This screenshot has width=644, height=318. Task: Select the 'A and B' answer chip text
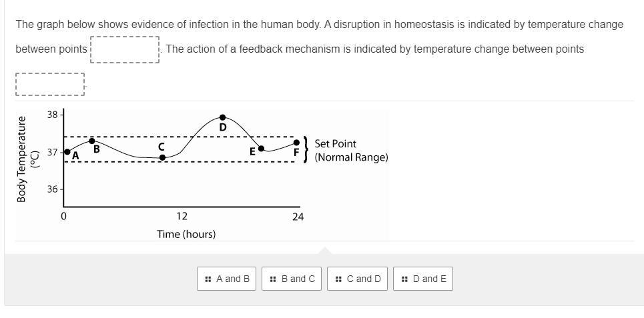pos(233,279)
